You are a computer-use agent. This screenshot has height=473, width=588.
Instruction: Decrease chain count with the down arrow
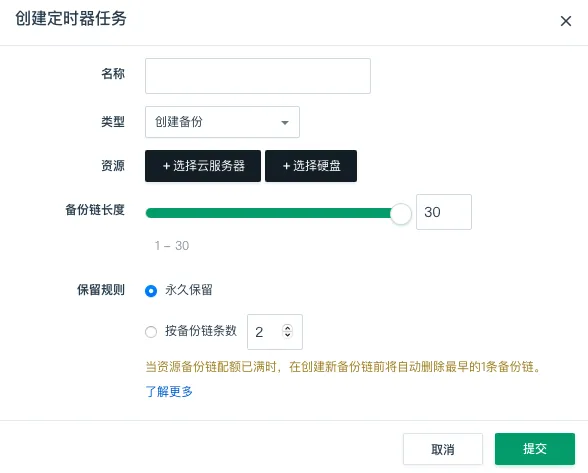[288, 334]
